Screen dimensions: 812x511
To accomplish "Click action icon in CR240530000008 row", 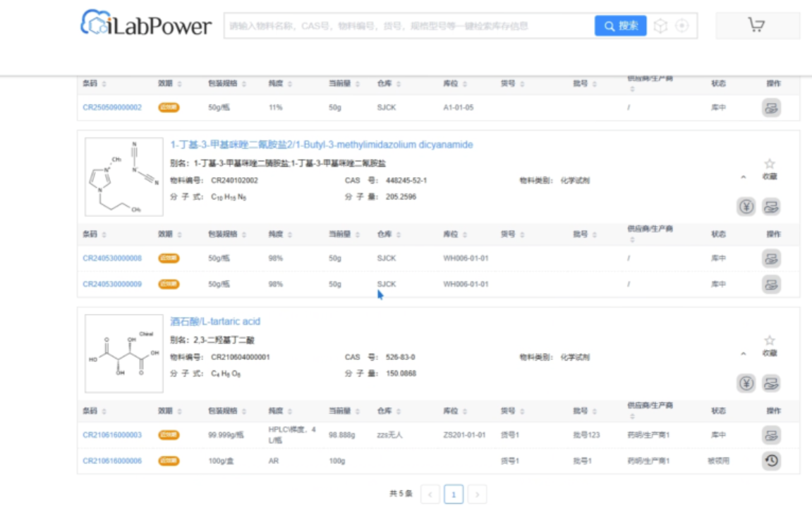I will [771, 258].
